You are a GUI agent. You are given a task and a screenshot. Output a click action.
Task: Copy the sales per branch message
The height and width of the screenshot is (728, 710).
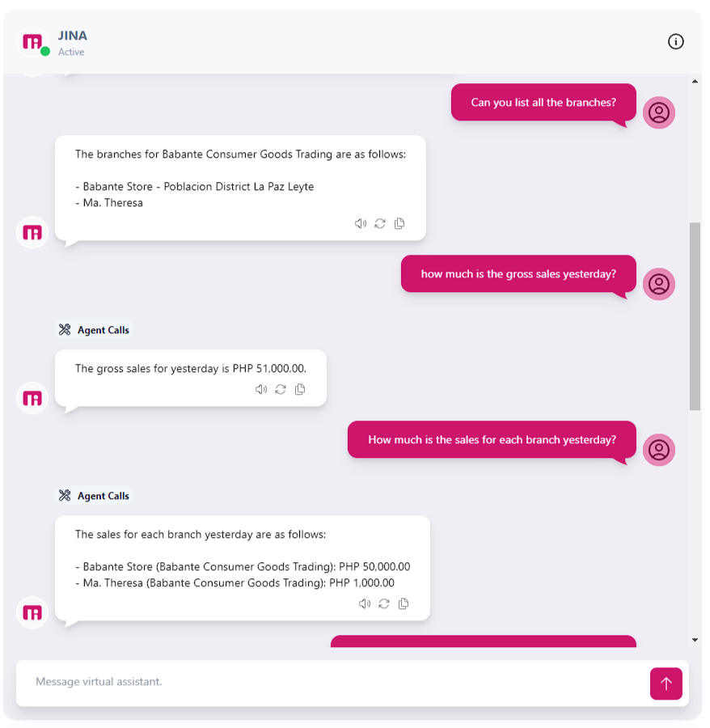click(x=404, y=603)
